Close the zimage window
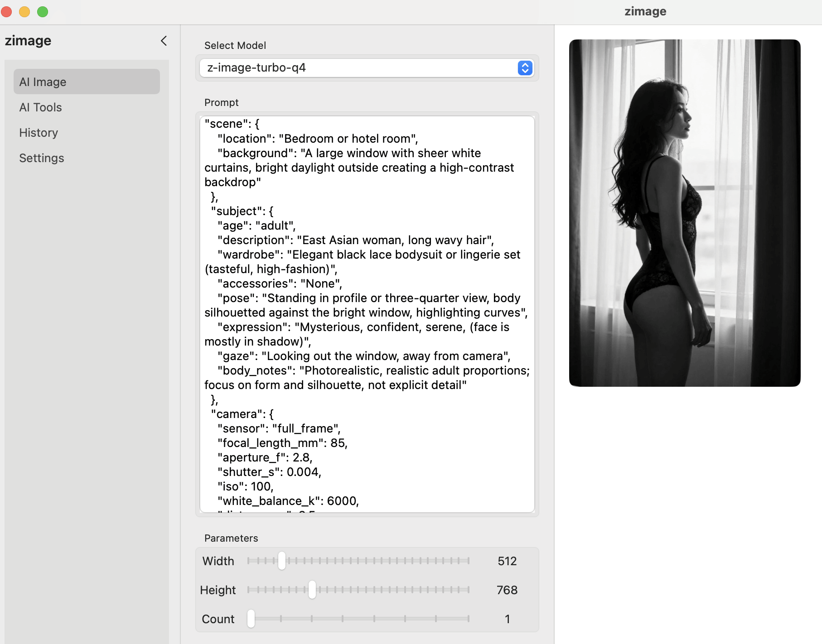Screen dimensions: 822x644 pyautogui.click(x=6, y=12)
